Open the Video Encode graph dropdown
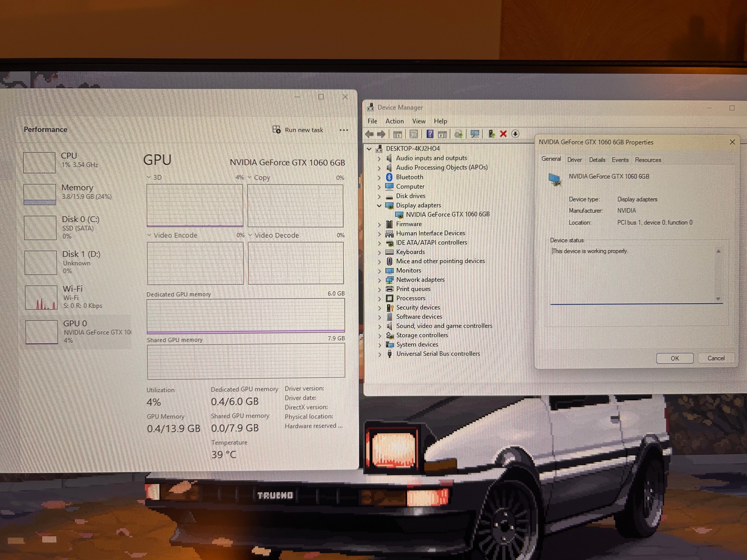The width and height of the screenshot is (747, 560). click(x=149, y=235)
